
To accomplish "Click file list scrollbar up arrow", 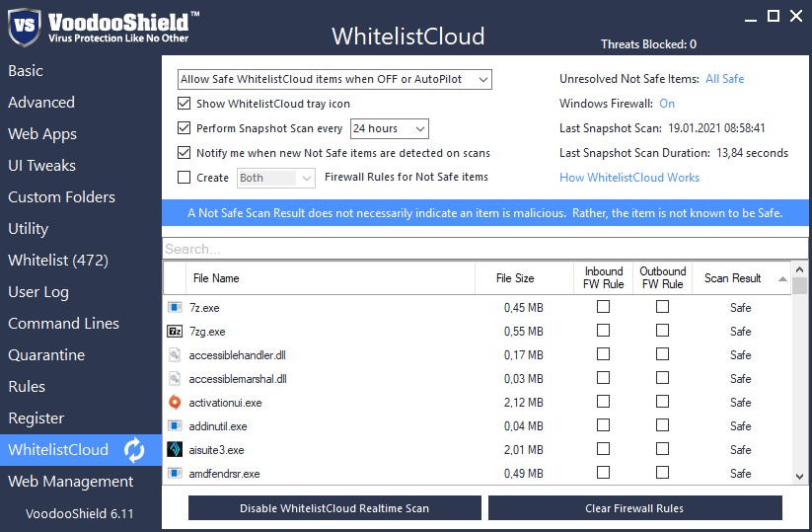I will click(x=799, y=269).
